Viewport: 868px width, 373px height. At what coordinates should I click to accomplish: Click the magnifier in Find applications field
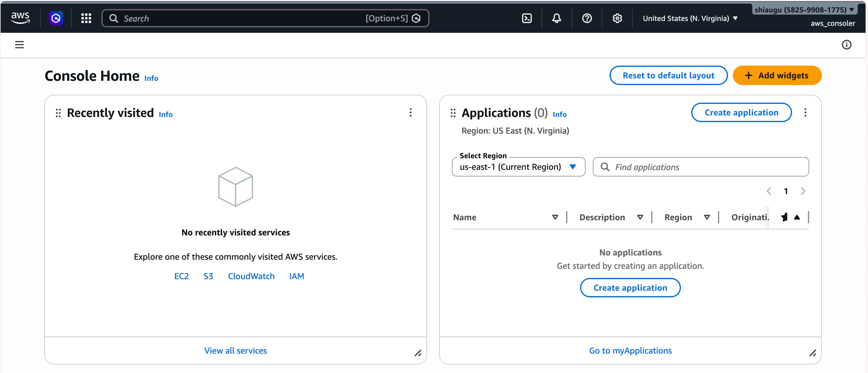click(x=605, y=167)
